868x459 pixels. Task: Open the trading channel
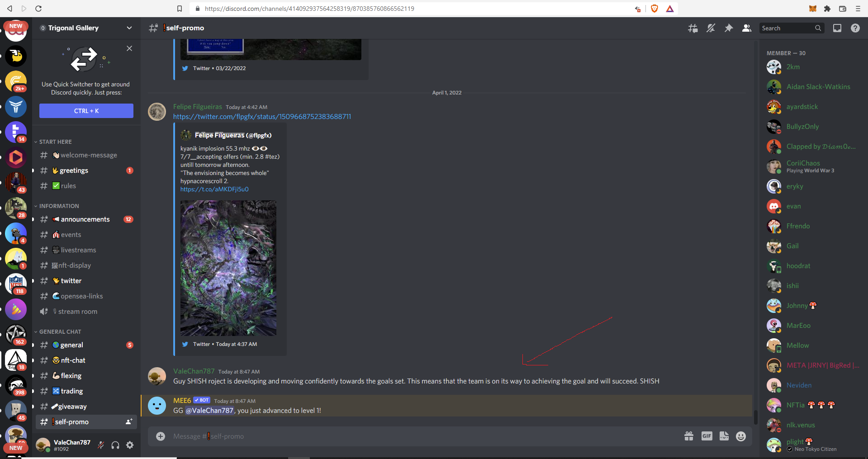[86, 391]
